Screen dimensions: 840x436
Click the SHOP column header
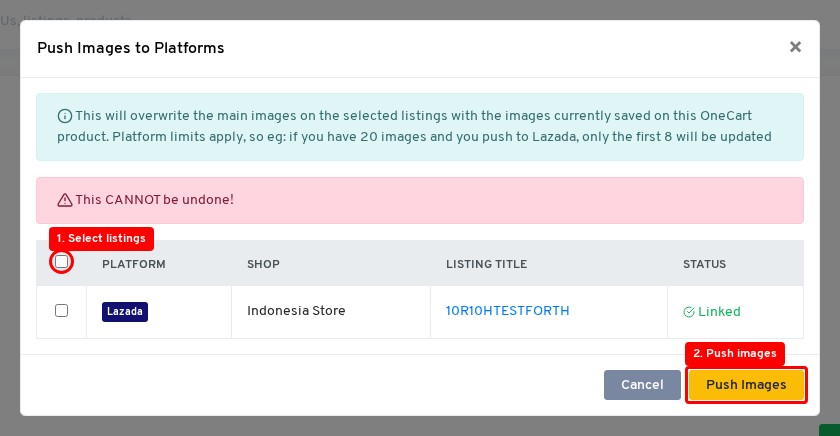(263, 264)
